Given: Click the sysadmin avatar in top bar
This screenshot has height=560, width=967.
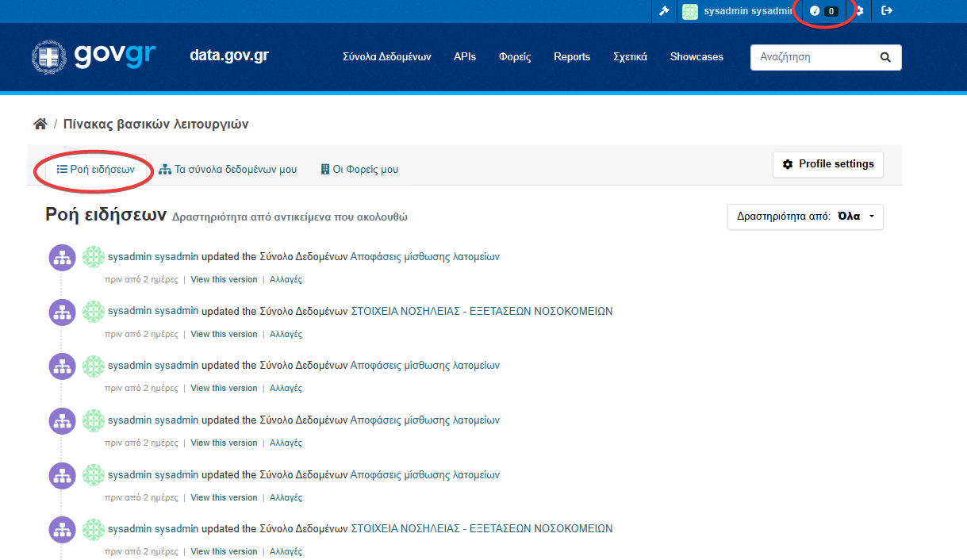Looking at the screenshot, I should (x=690, y=11).
